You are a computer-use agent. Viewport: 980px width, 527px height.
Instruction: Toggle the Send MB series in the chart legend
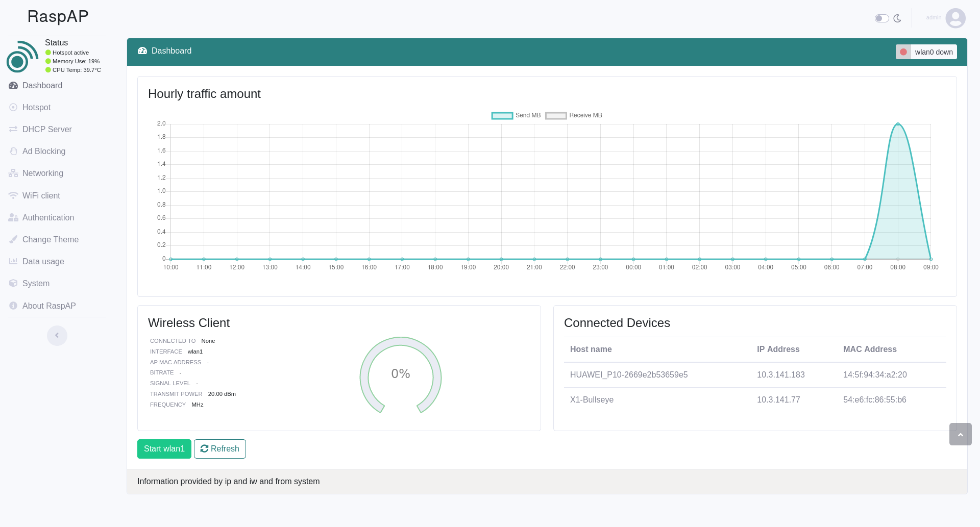pyautogui.click(x=516, y=115)
